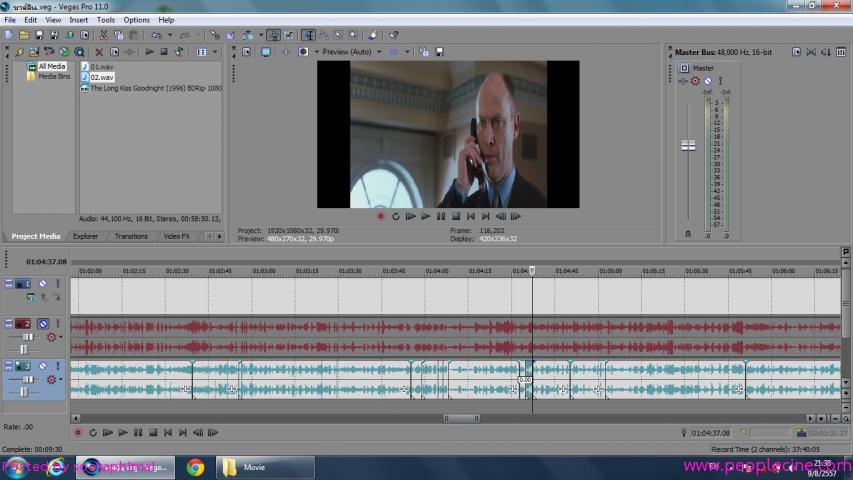853x480 pixels.
Task: Save the project with the disk icon
Action: pos(39,35)
